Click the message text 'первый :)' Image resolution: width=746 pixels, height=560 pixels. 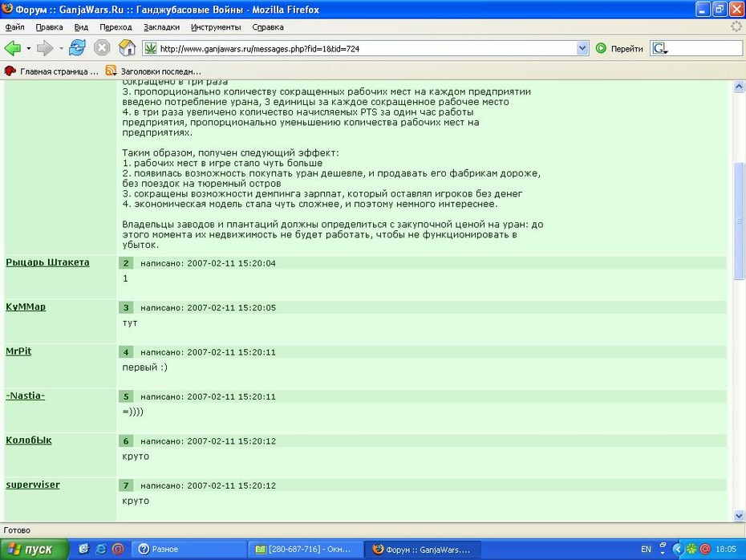point(144,367)
